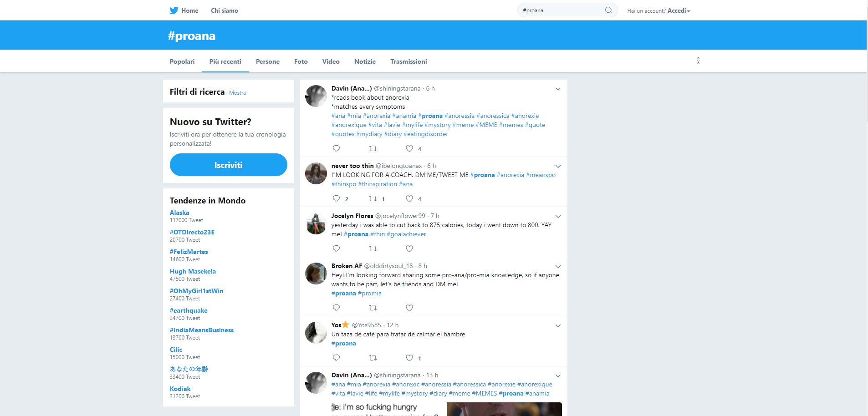Click the #goalachiever hashtag
Image resolution: width=868 pixels, height=416 pixels.
tap(406, 234)
